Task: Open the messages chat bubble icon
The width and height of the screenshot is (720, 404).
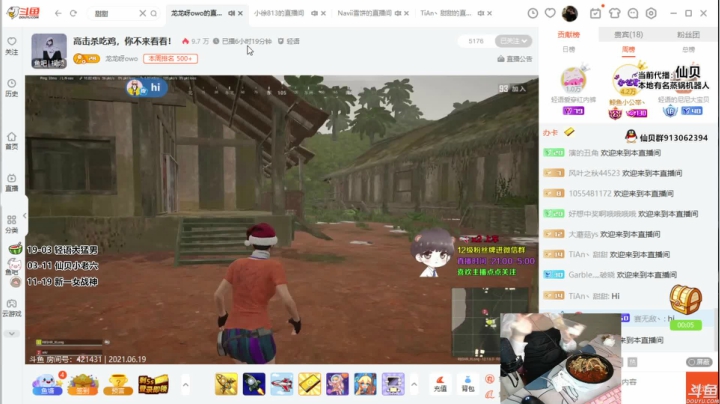Action: [x=633, y=13]
